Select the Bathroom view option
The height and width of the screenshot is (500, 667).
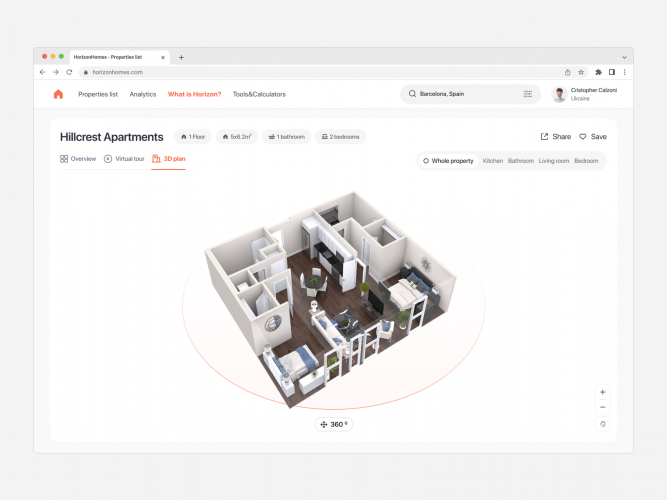coord(521,161)
